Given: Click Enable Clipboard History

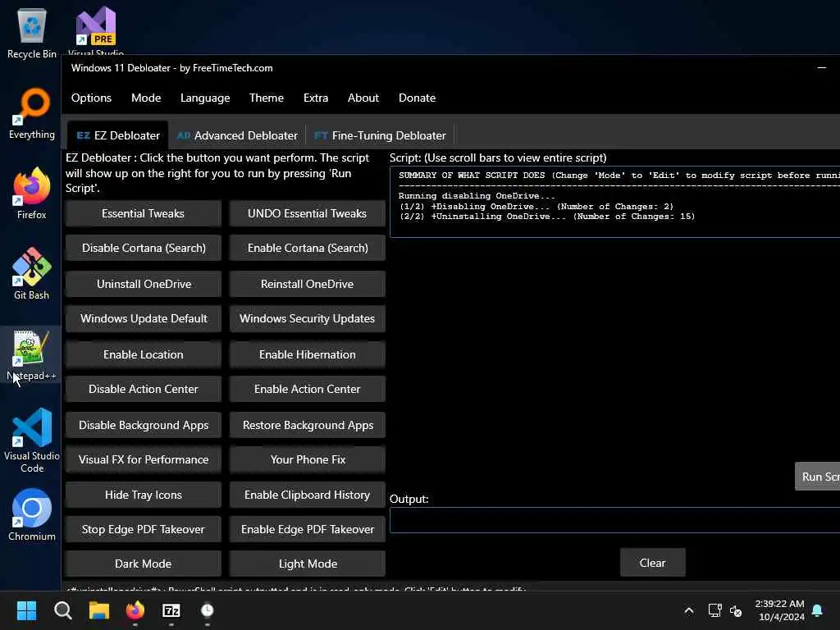Looking at the screenshot, I should coord(307,495).
